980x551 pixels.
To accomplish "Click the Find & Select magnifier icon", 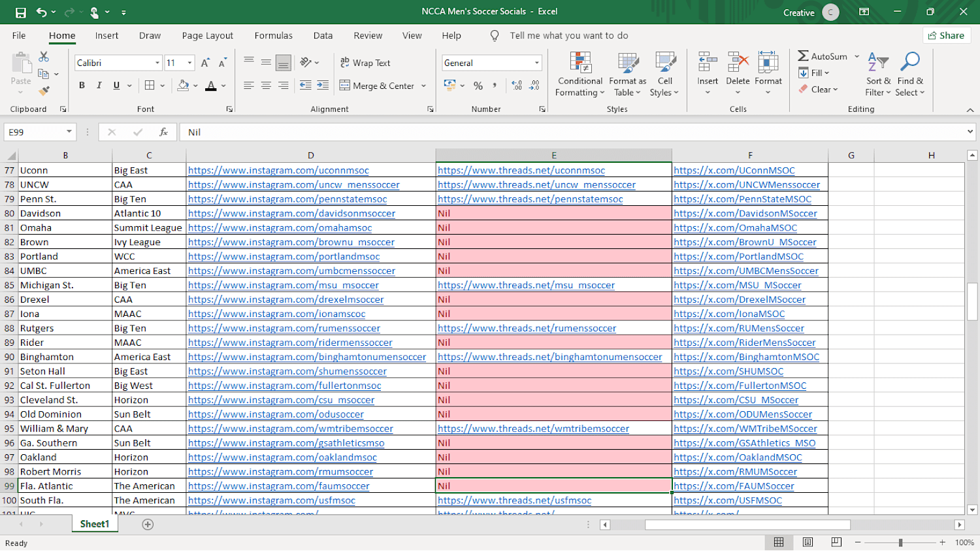I will 910,61.
